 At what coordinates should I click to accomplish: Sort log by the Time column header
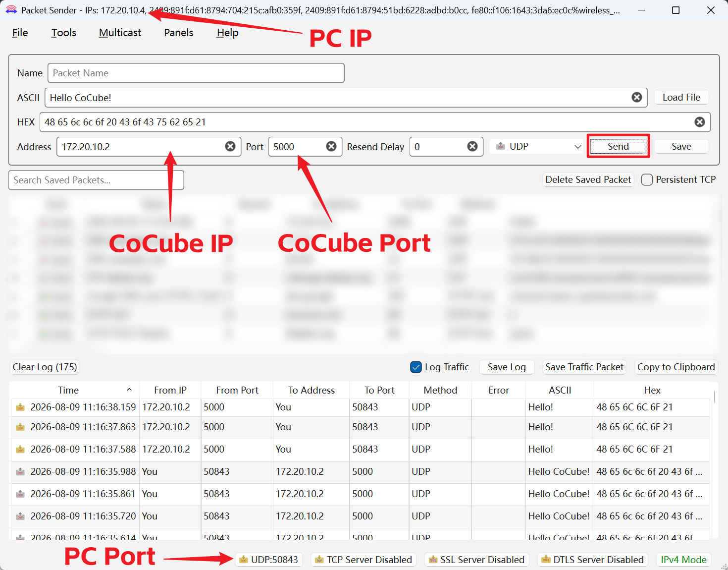coord(74,390)
